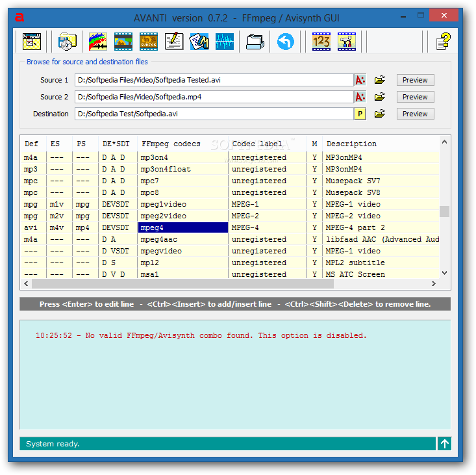This screenshot has width=476, height=475.
Task: Preview the Destination file
Action: pyautogui.click(x=415, y=114)
